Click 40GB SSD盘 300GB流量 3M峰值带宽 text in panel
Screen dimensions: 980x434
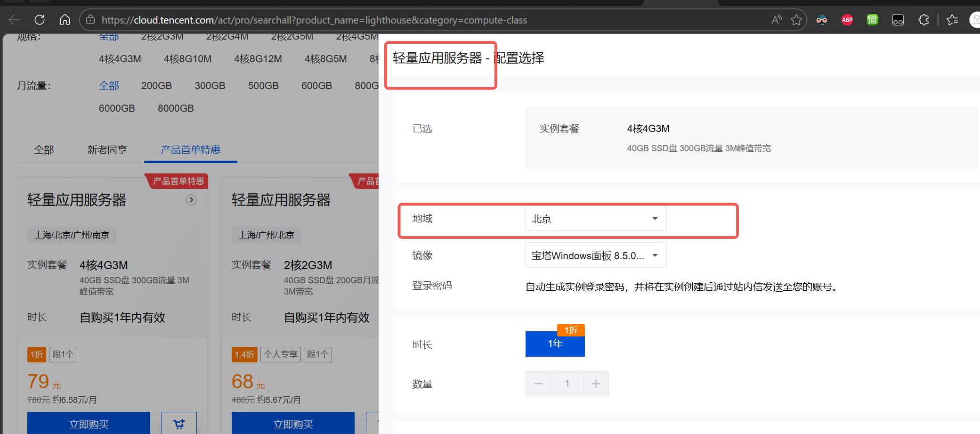[699, 148]
